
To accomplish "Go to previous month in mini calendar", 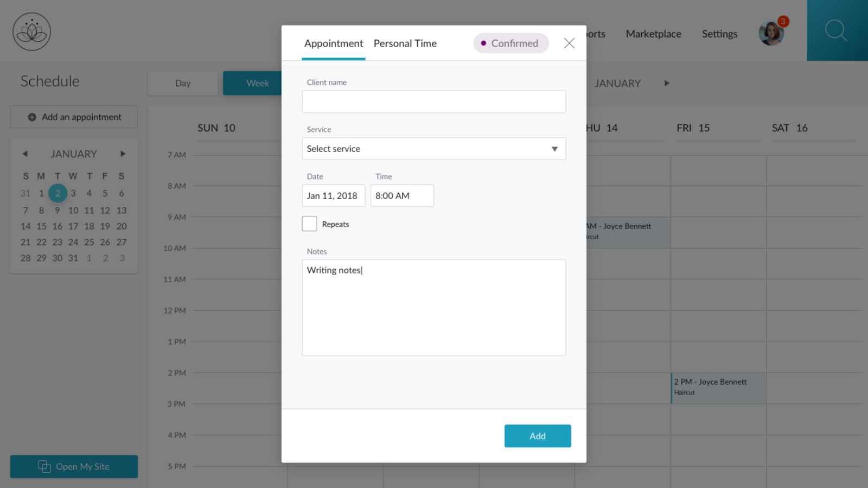I will (25, 154).
